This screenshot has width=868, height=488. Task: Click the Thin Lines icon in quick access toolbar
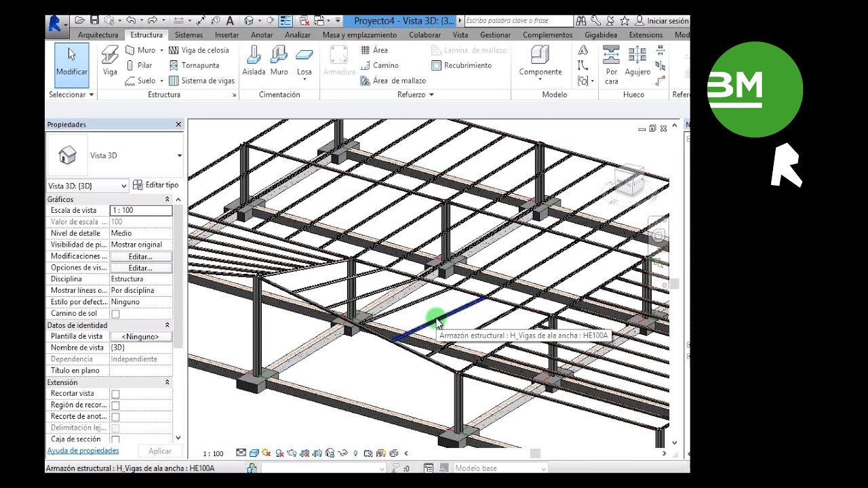click(x=285, y=21)
